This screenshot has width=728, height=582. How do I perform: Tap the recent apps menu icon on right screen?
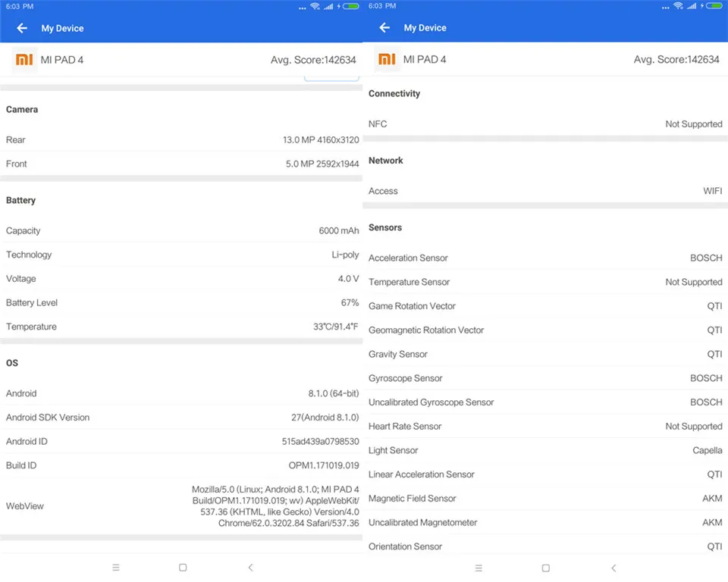(479, 568)
